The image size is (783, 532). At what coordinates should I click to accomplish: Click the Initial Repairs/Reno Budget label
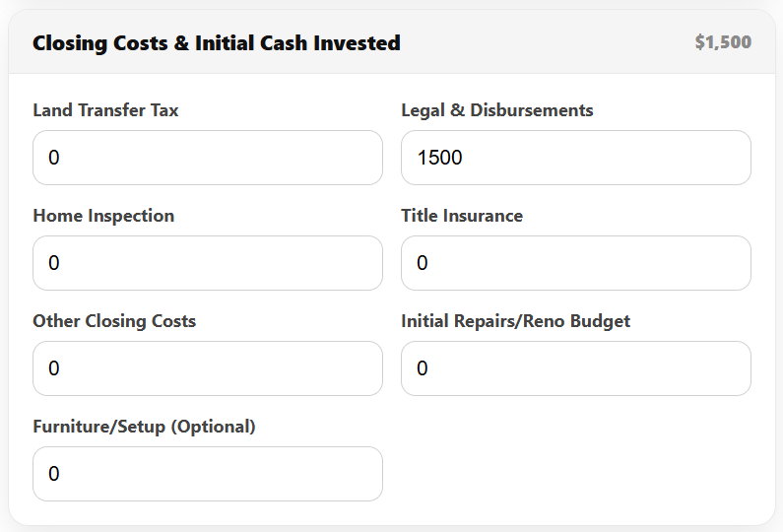click(x=515, y=321)
